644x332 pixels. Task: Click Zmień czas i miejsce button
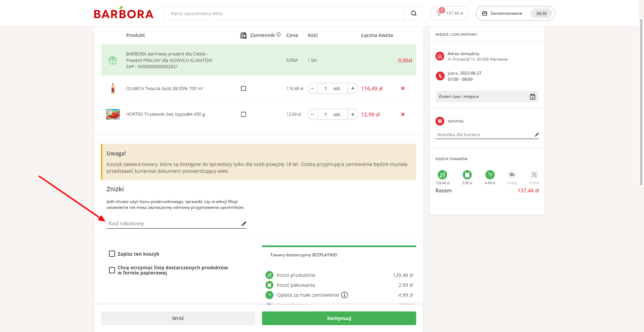coord(487,97)
